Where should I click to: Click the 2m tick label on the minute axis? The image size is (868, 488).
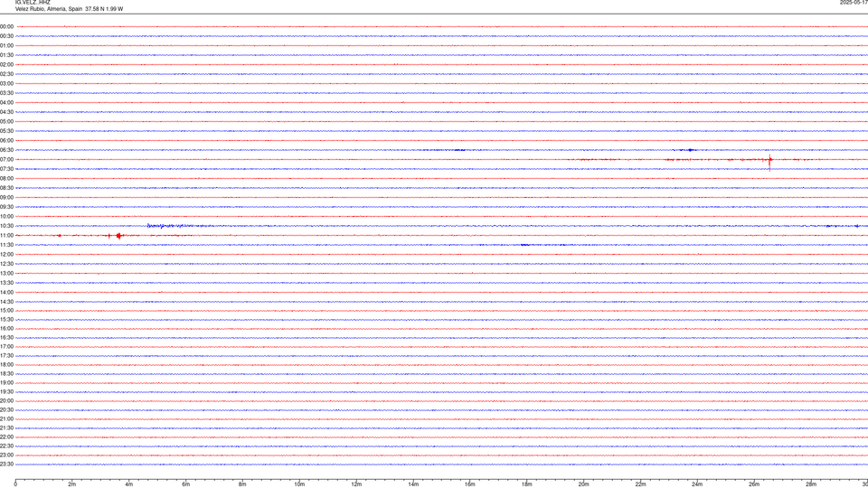point(72,484)
